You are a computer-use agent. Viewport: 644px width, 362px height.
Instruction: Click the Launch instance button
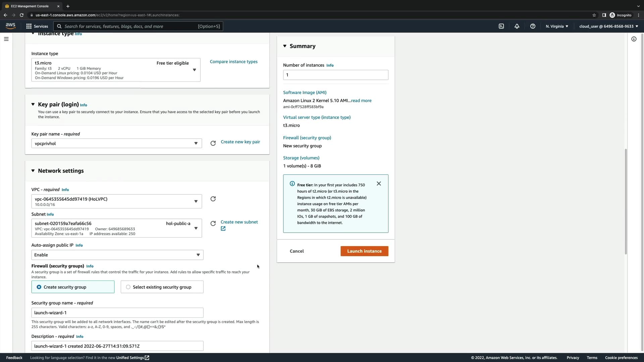point(364,251)
